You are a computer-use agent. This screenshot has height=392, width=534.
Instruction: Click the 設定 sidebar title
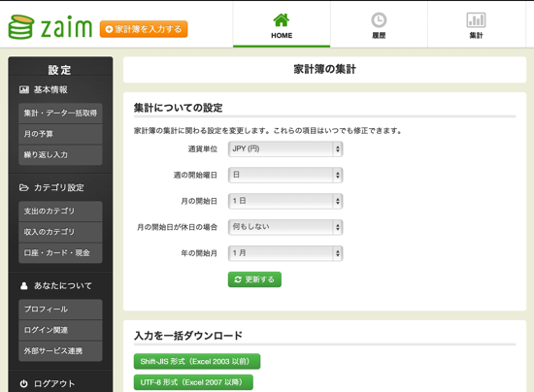(59, 70)
